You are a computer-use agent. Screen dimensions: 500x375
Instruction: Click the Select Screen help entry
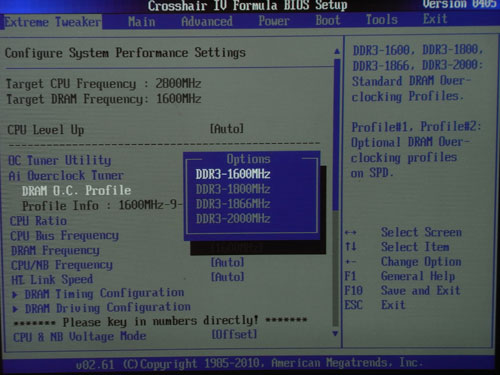pos(404,232)
